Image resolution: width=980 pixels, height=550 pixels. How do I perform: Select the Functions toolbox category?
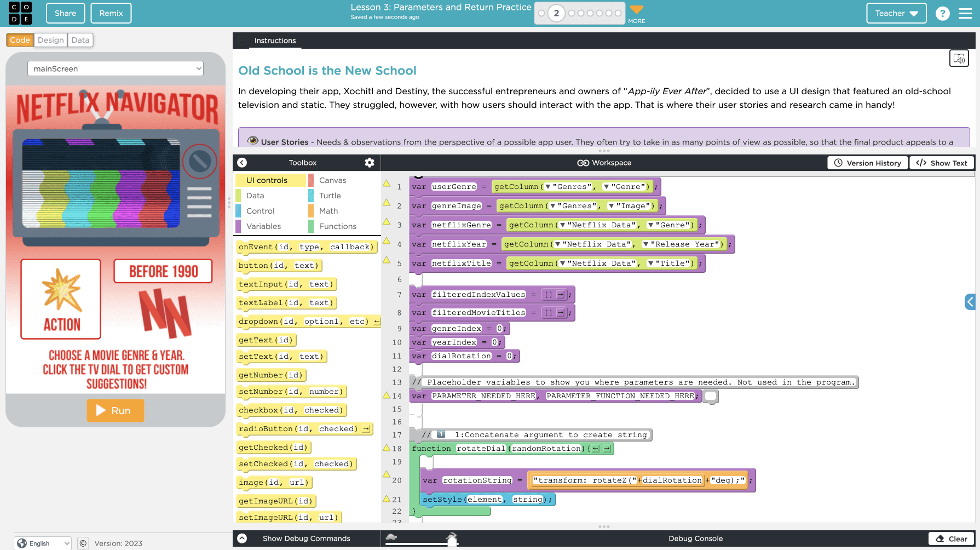337,226
